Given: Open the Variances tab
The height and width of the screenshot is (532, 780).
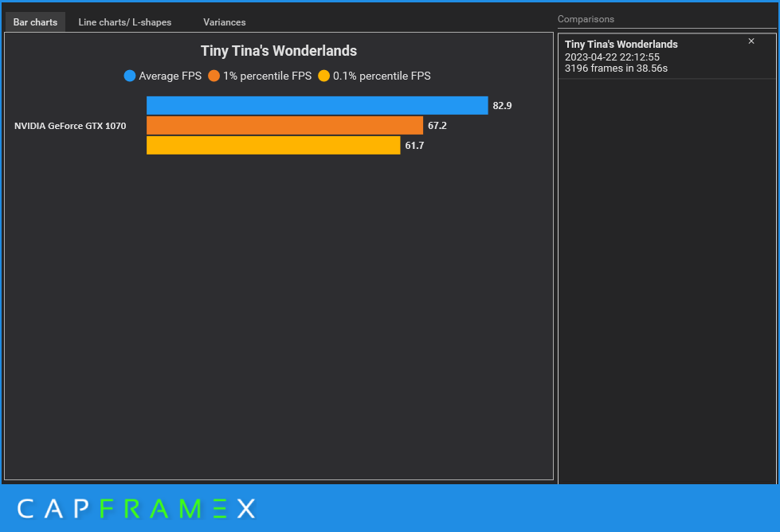Looking at the screenshot, I should click(x=225, y=22).
